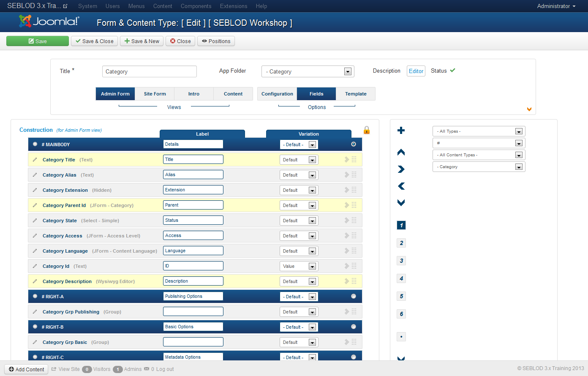Click the left arrow icon in right panel
The image size is (588, 376).
pyautogui.click(x=401, y=186)
